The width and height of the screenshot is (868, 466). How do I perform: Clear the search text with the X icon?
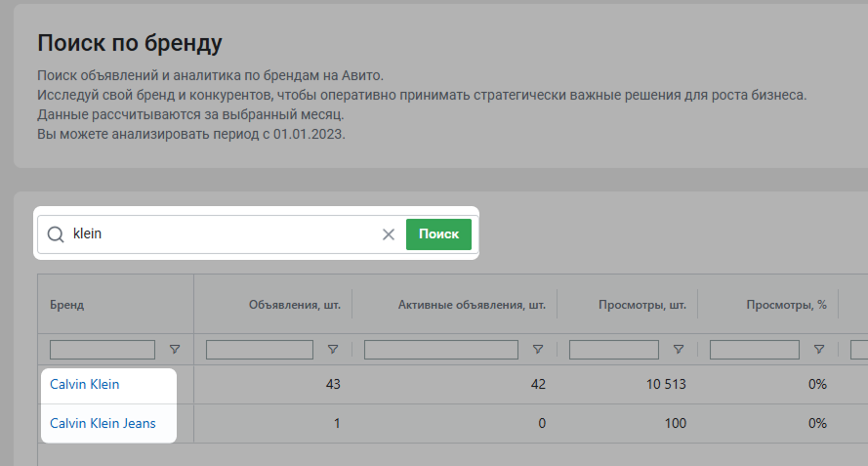point(389,234)
